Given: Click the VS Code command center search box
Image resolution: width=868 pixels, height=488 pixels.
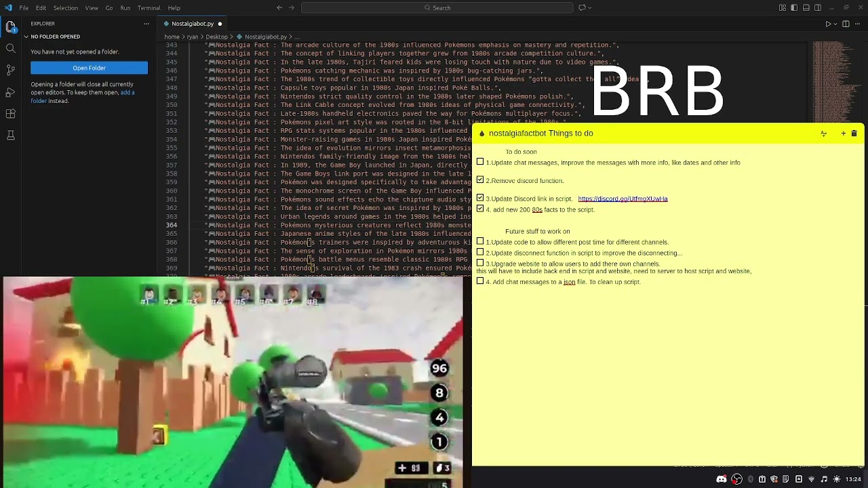Looking at the screenshot, I should tap(437, 7).
